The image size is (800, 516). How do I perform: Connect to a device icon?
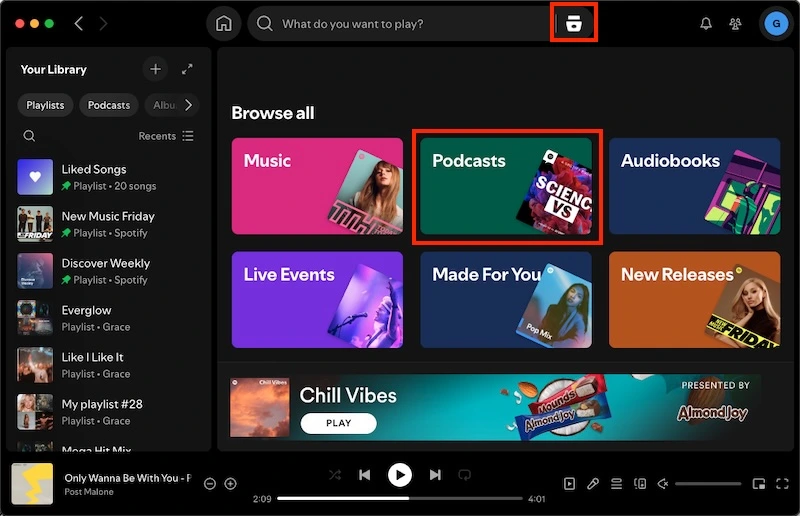tap(640, 483)
